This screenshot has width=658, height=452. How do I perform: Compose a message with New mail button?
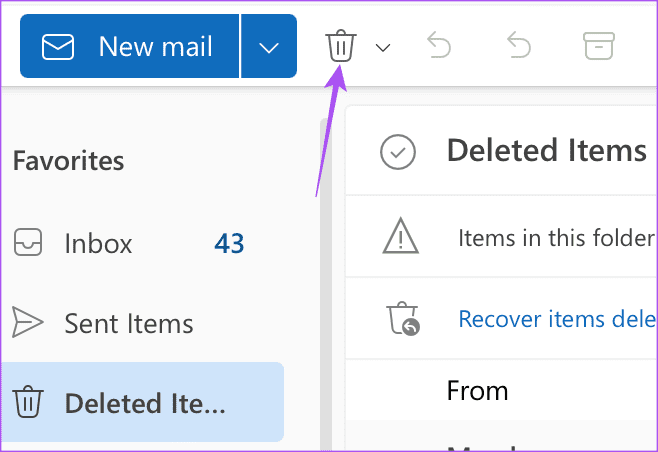(129, 46)
